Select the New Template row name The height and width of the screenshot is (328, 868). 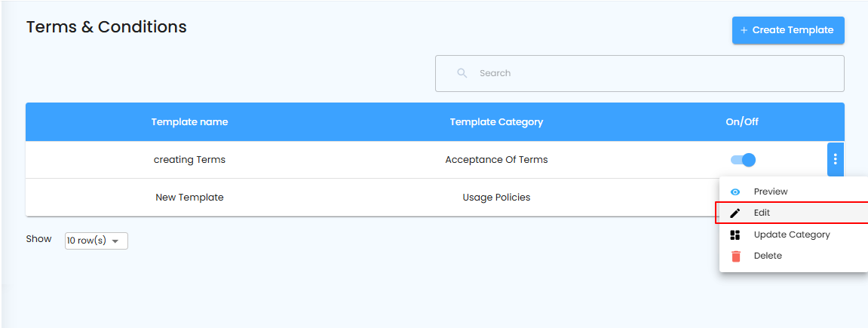(189, 198)
